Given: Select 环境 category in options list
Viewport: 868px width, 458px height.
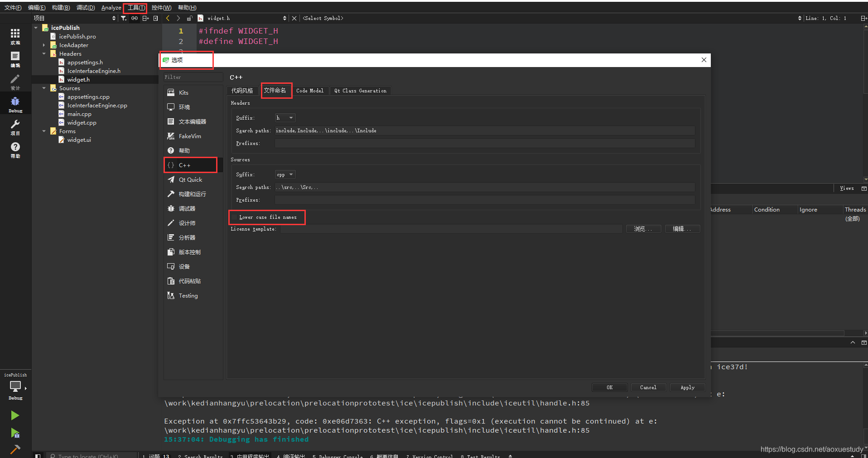Looking at the screenshot, I should coord(193,107).
